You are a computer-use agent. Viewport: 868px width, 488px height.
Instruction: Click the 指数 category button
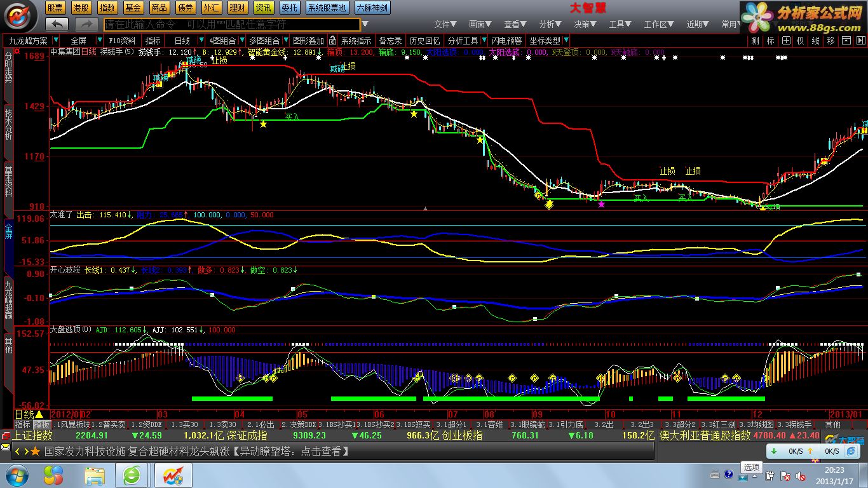point(107,8)
